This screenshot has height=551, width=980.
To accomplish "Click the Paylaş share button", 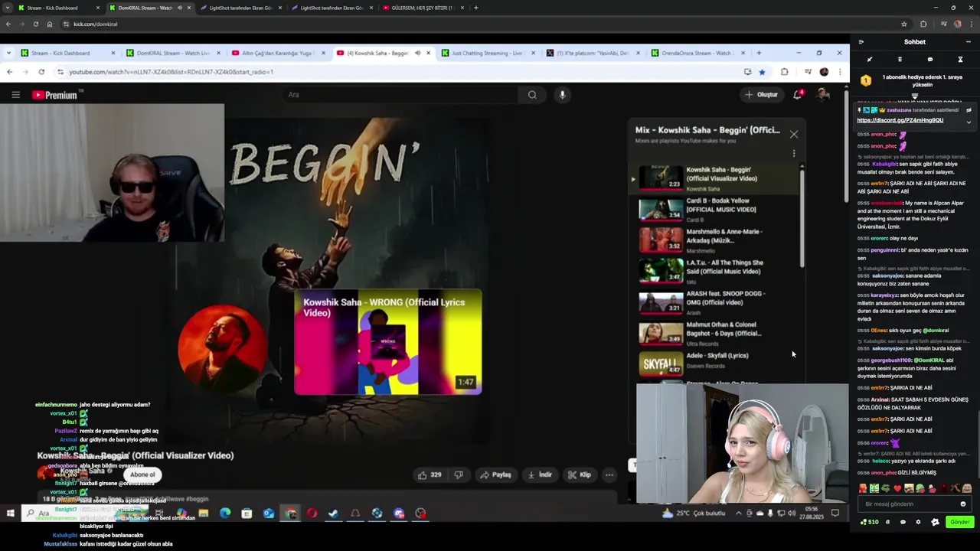I will 495,474.
